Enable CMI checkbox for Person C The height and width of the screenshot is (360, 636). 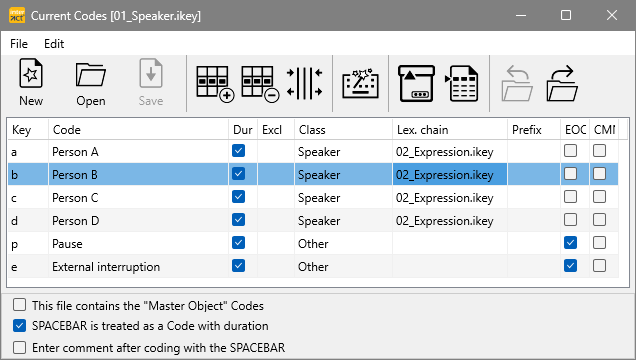[599, 197]
